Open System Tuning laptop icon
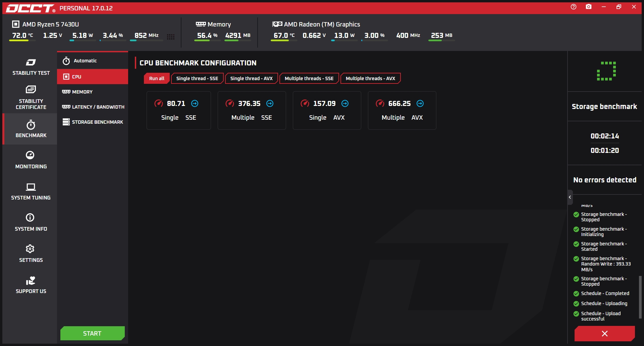The height and width of the screenshot is (346, 644). pos(31,187)
